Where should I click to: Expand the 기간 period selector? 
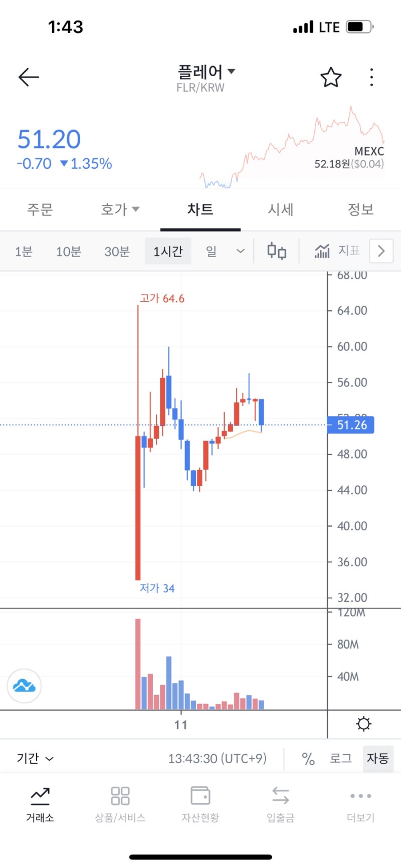[x=35, y=759]
